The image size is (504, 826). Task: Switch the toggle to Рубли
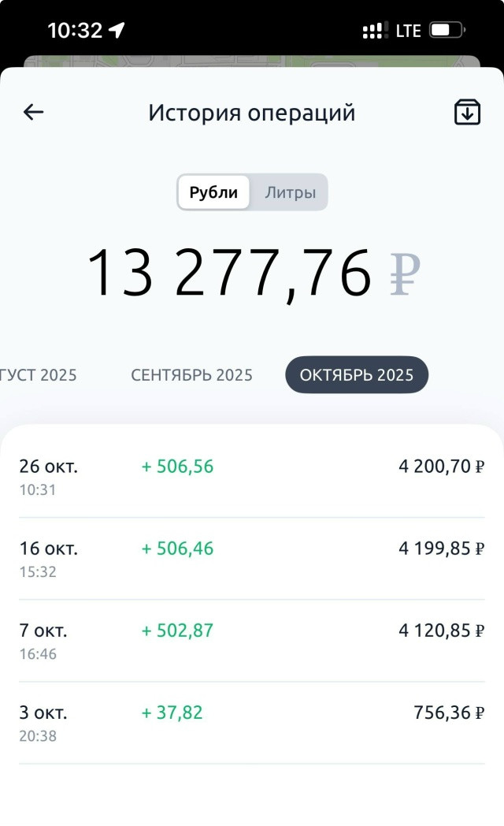click(213, 192)
